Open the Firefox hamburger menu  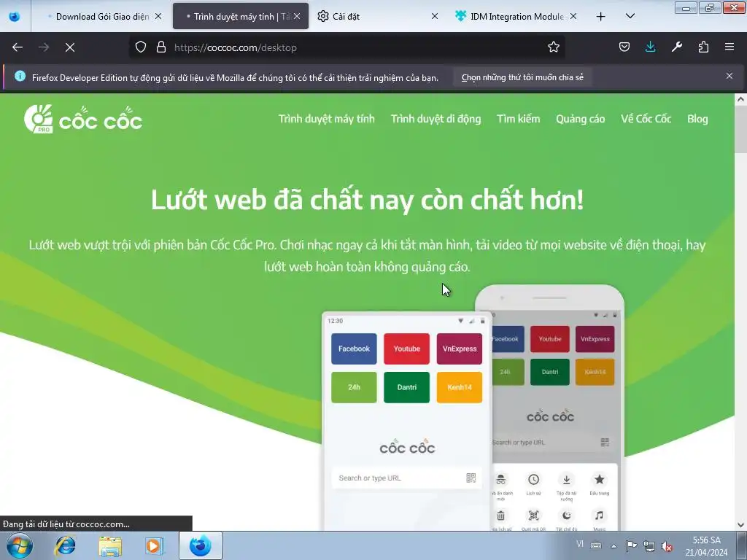[729, 47]
